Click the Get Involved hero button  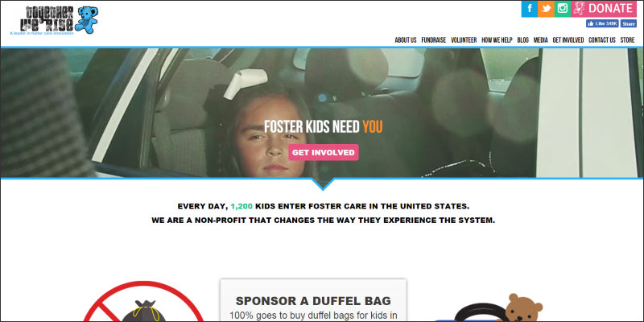(x=324, y=152)
